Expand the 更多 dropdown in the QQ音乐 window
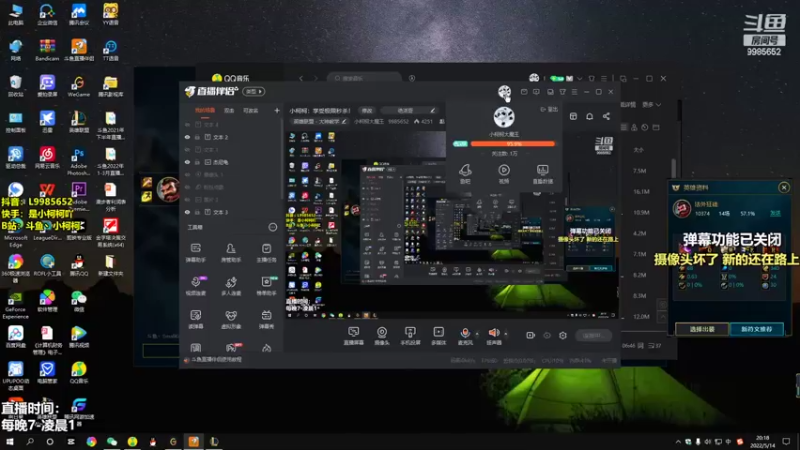This screenshot has width=800, height=450. [652, 104]
